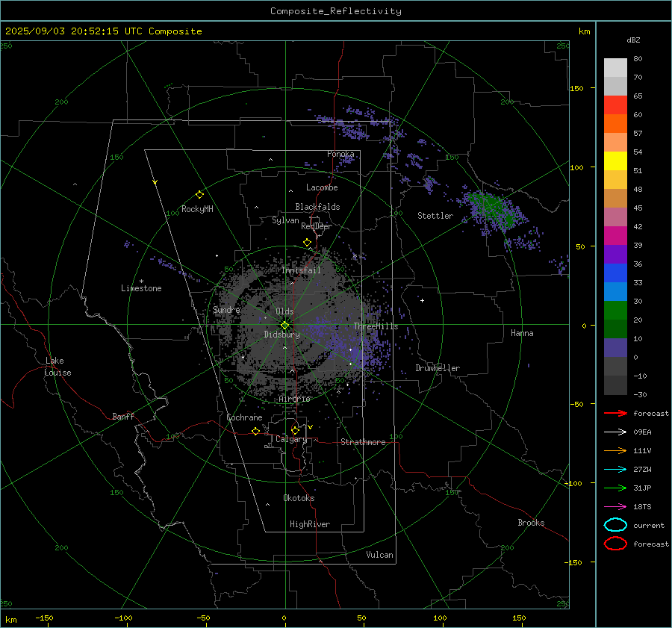Click the Sylvan label
The image size is (672, 628).
(x=285, y=220)
